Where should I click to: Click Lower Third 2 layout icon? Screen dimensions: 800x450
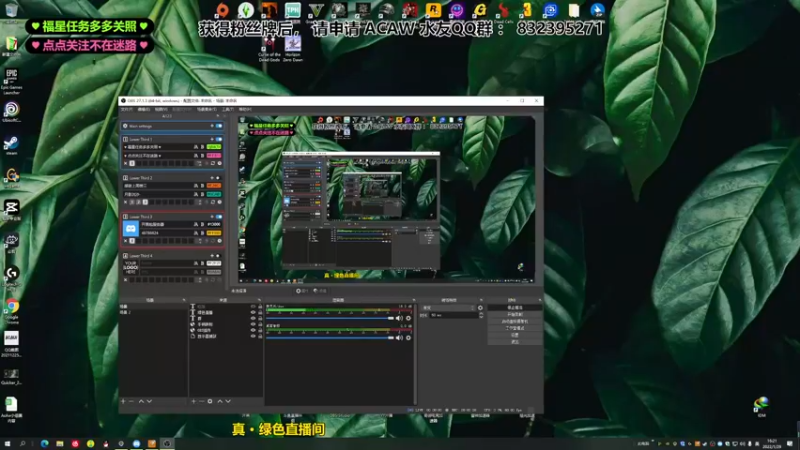click(x=126, y=178)
